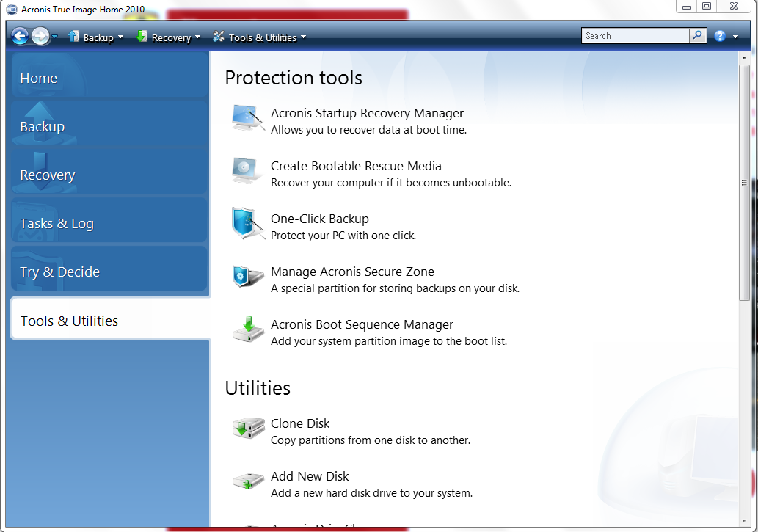
Task: Click 'Allows you to recover data at boot time.'
Action: tap(369, 130)
